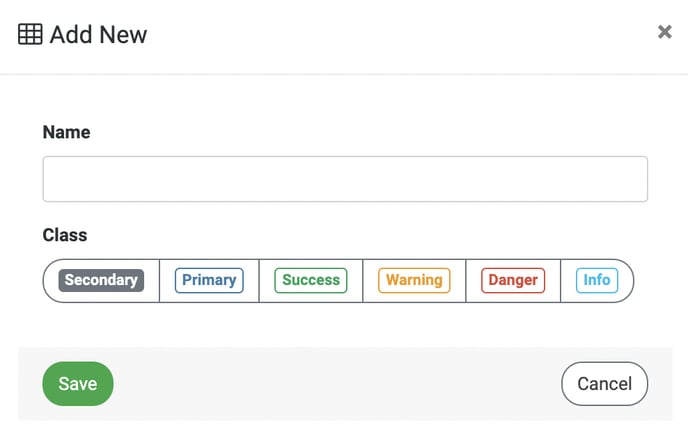Pick the light blue outlined badge
Viewport: 688px width, 438px height.
click(x=597, y=280)
